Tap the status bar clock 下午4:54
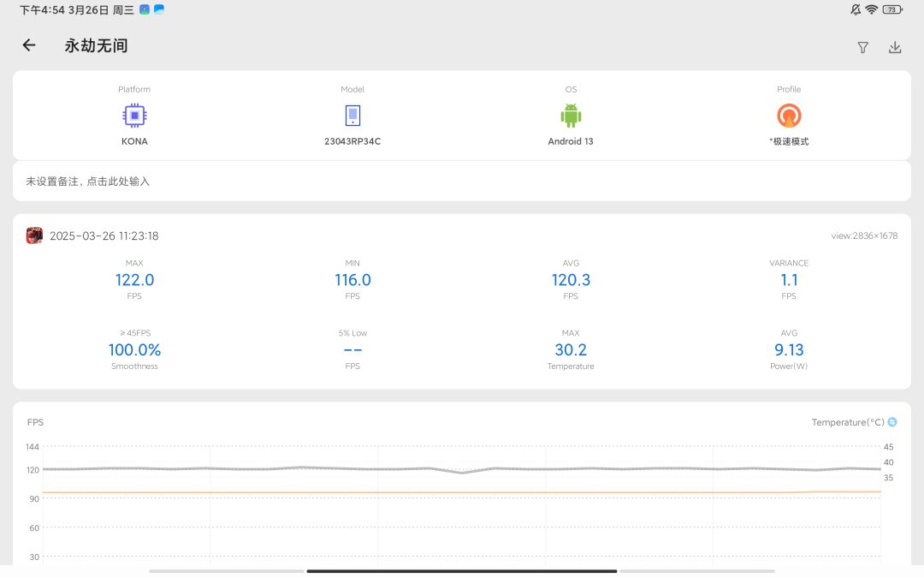 point(42,10)
